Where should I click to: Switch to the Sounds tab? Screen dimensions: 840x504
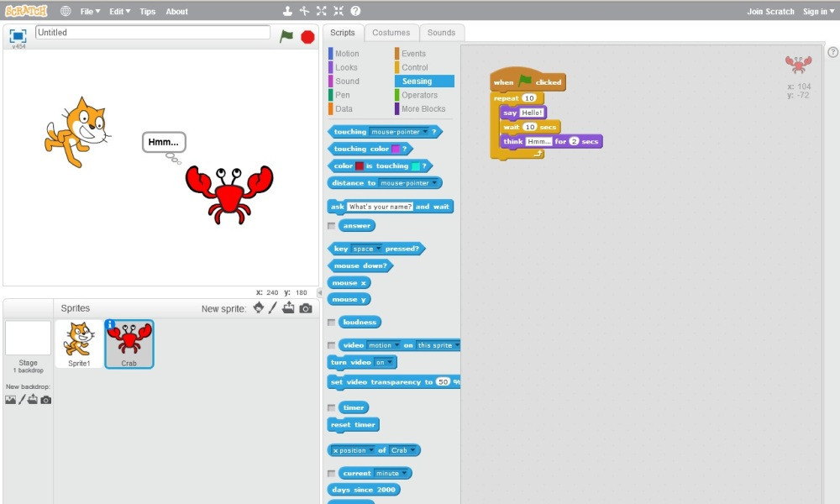[442, 33]
